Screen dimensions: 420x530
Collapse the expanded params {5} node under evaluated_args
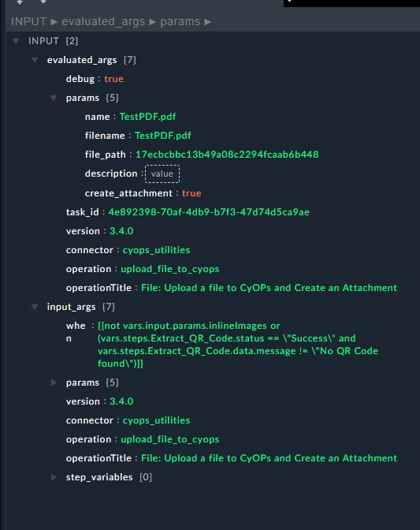pyautogui.click(x=54, y=98)
